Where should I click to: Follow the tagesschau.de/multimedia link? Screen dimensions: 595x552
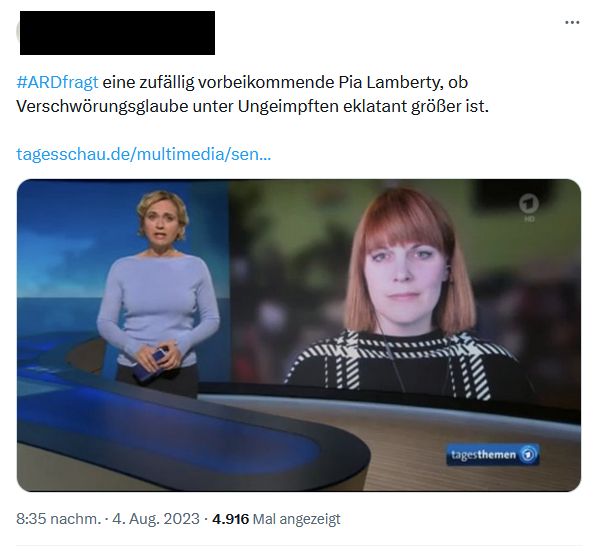tap(143, 154)
